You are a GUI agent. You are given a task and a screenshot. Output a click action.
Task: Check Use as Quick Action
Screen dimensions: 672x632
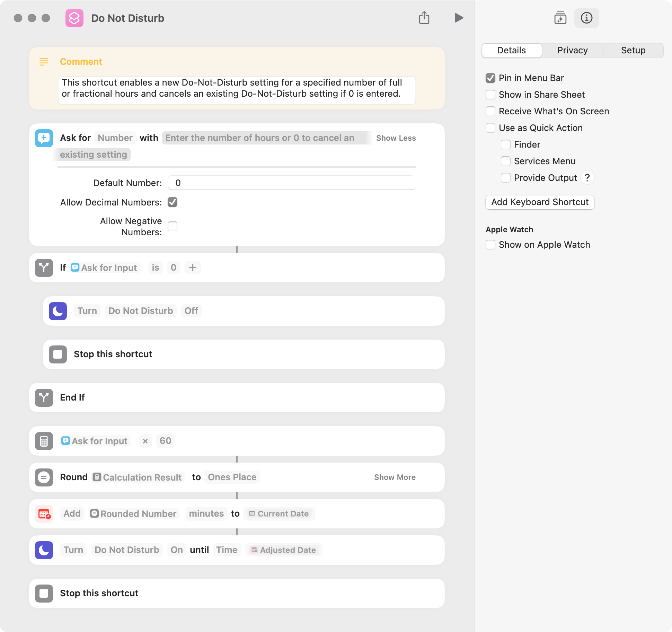(x=490, y=128)
